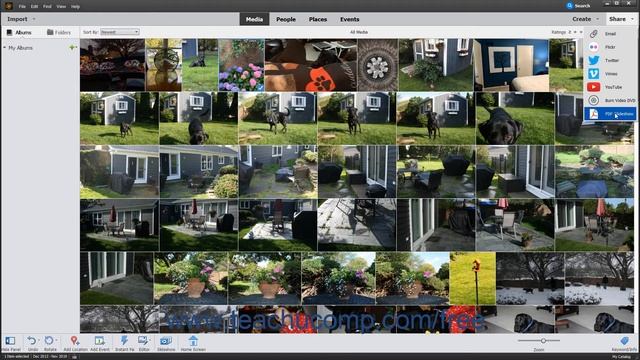
Task: Open the View menu
Action: point(61,7)
